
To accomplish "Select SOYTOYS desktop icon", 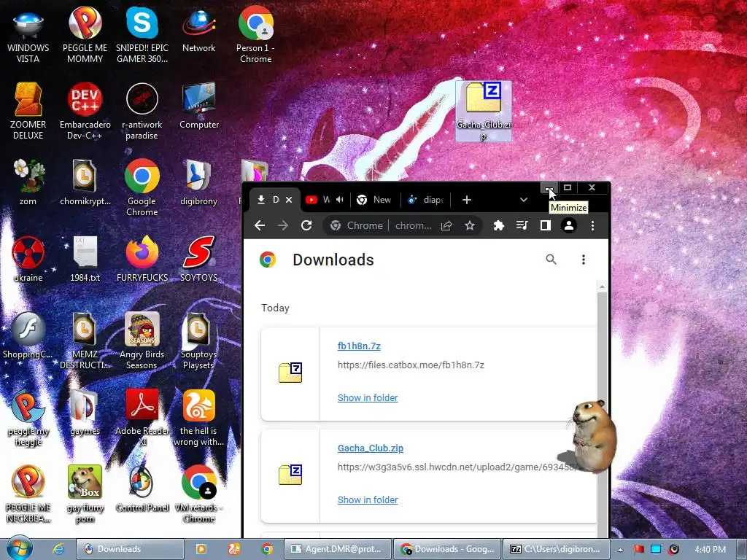I will tap(198, 259).
